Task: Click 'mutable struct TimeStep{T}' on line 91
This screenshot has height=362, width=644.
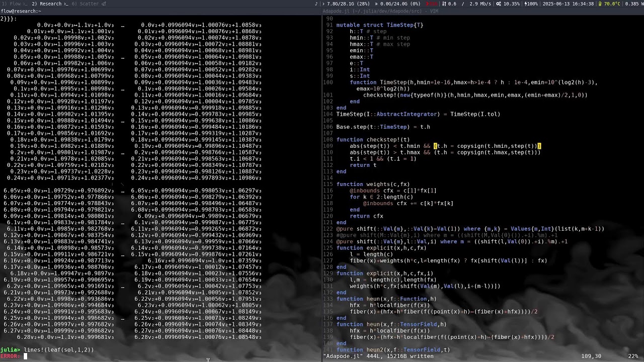Action: click(x=380, y=25)
